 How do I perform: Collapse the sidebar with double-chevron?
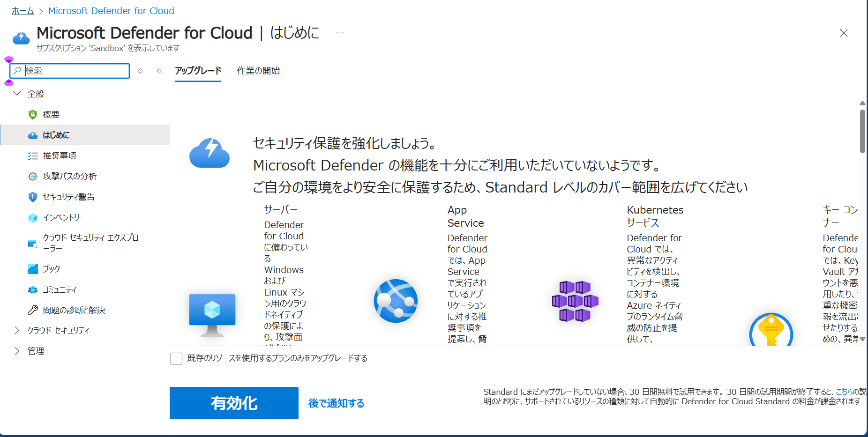point(159,71)
